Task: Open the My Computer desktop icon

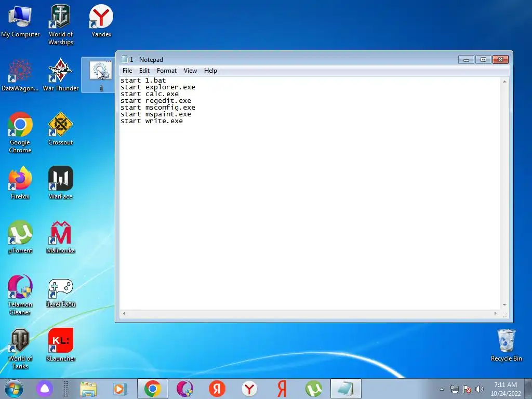Action: (x=20, y=22)
